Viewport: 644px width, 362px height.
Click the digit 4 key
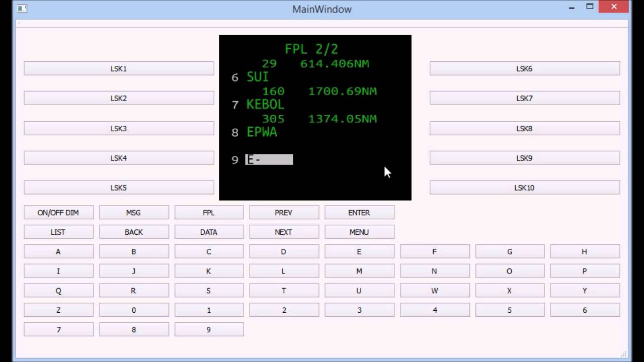click(435, 310)
